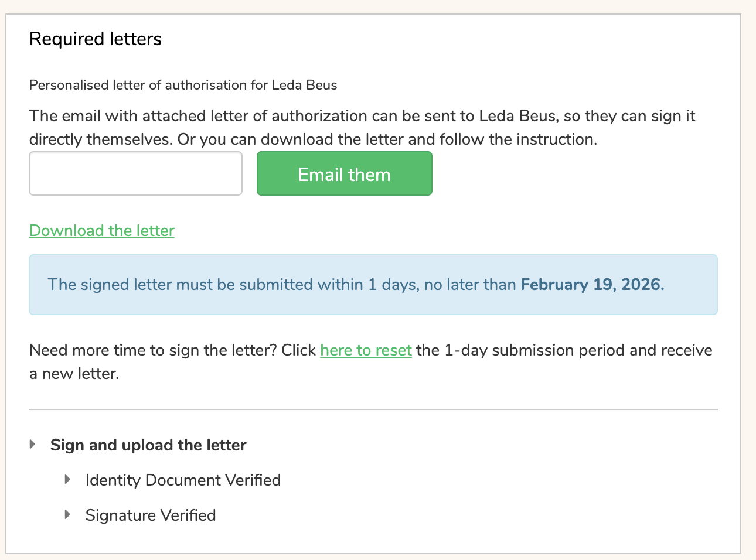Expand the Signature Verified disclosure triangle
The image size is (756, 560).
tap(68, 515)
